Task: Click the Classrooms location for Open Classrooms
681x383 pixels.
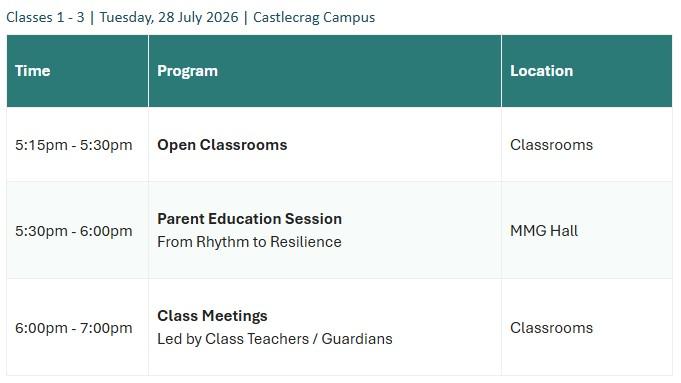Action: (551, 145)
